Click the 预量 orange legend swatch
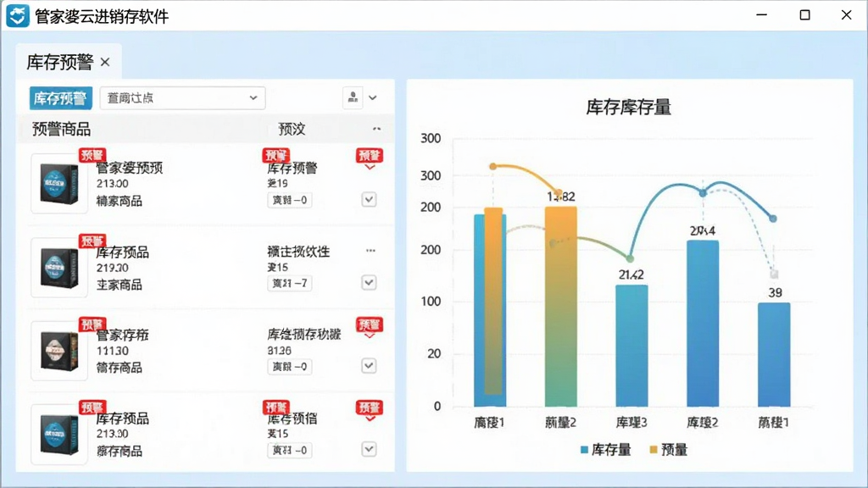Viewport: 868px width, 488px height. coord(654,450)
